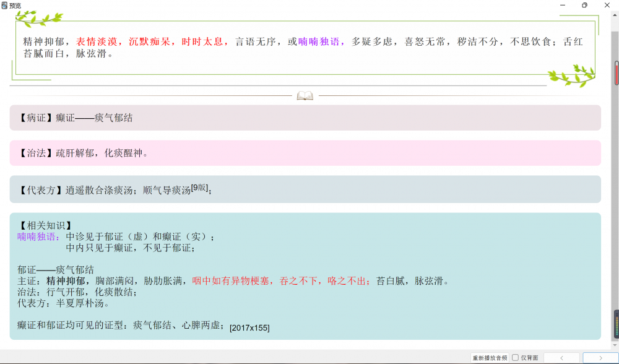Viewport: 619px width, 364px height.
Task: Click the 郁证——痰气郁结 subheading
Action: 56,270
